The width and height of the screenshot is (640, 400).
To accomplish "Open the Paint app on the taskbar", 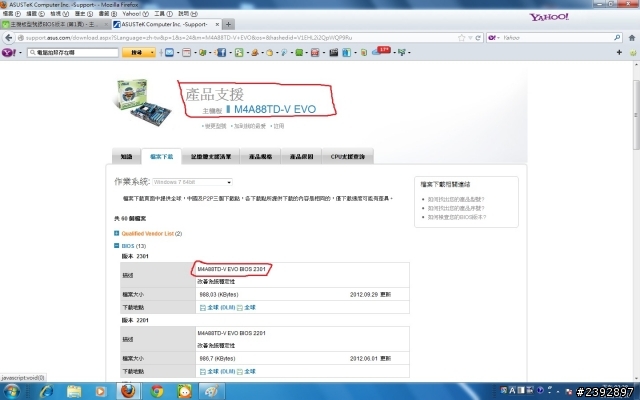I will [211, 391].
